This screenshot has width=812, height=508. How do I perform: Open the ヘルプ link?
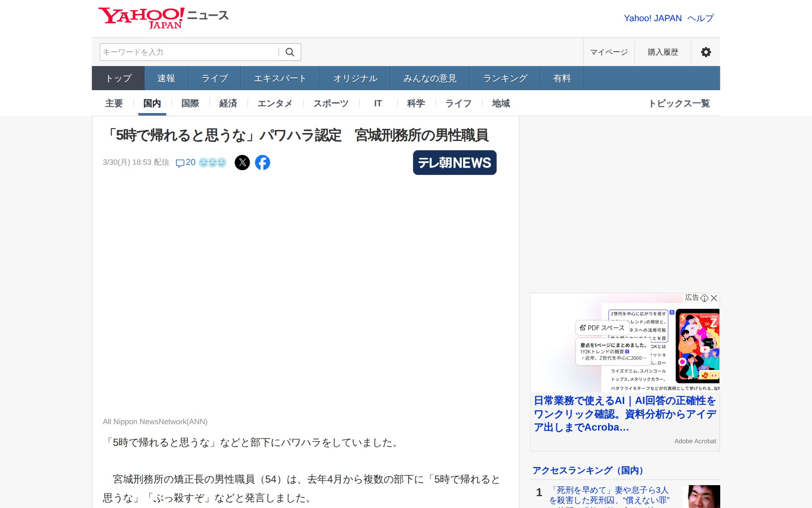pyautogui.click(x=700, y=18)
